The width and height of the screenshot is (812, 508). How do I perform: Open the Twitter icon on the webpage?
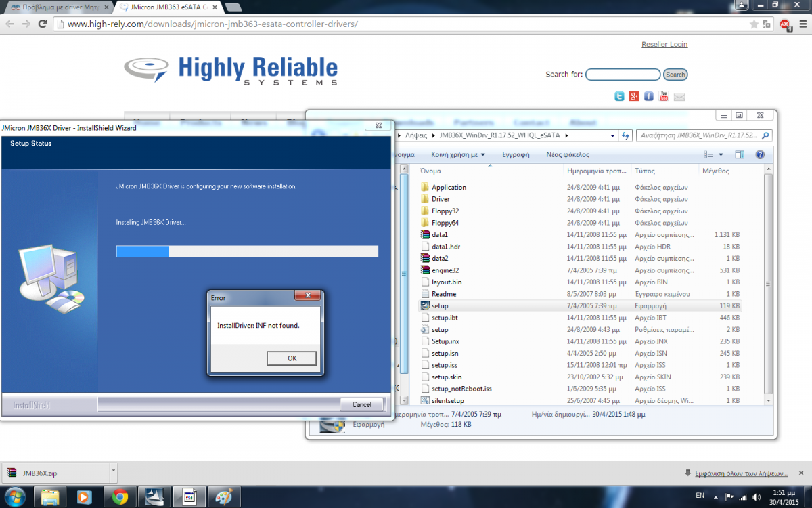(619, 97)
